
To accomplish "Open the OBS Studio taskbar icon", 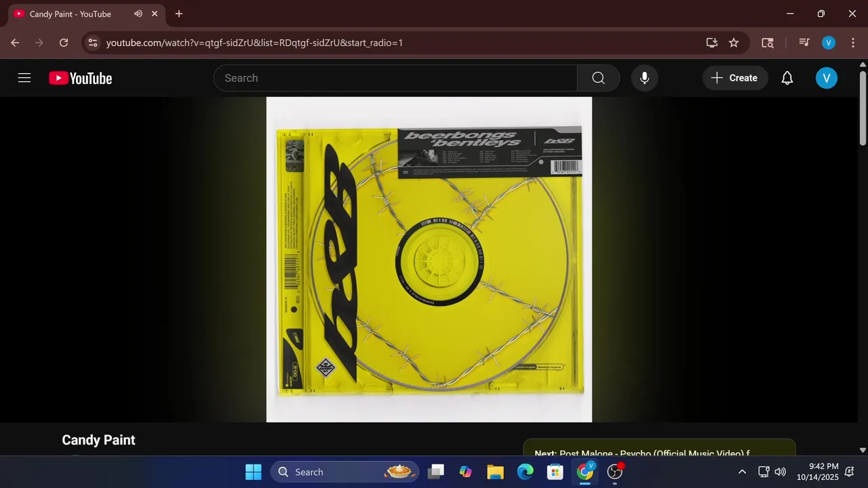I will 615,472.
